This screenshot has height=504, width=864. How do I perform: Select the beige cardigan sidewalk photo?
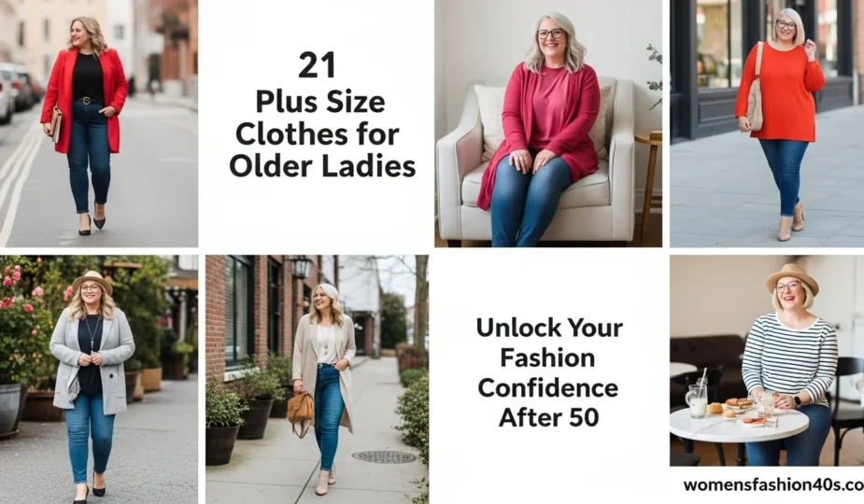pyautogui.click(x=317, y=380)
